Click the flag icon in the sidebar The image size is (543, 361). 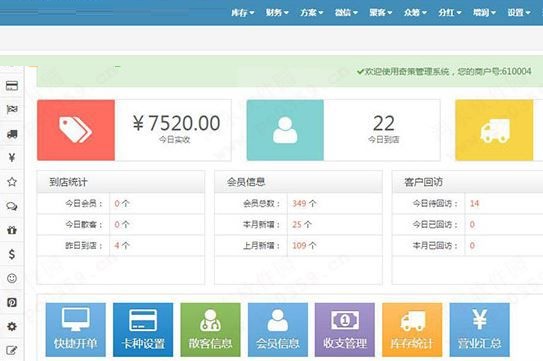(x=12, y=109)
